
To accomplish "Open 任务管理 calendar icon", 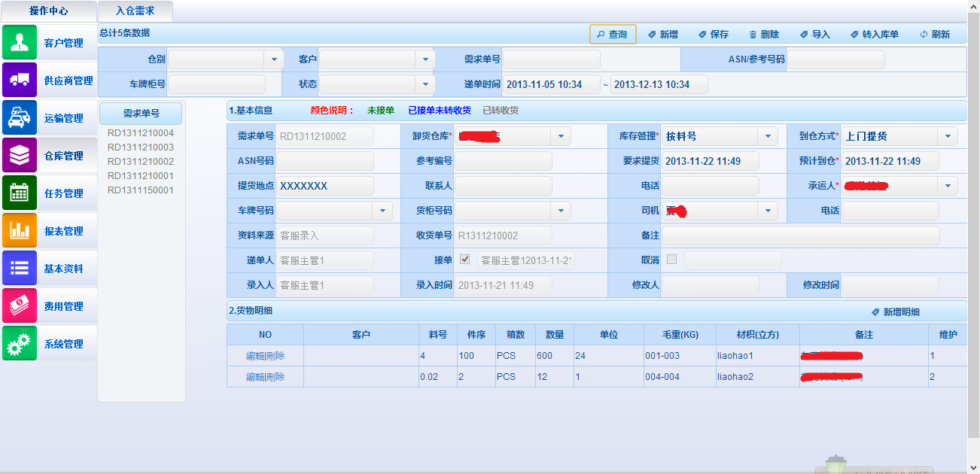I will [20, 193].
